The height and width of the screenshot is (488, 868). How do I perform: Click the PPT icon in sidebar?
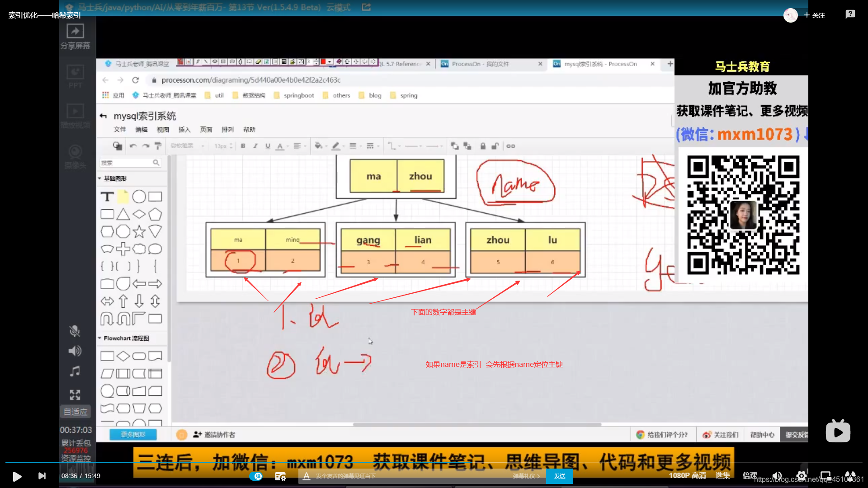point(75,76)
